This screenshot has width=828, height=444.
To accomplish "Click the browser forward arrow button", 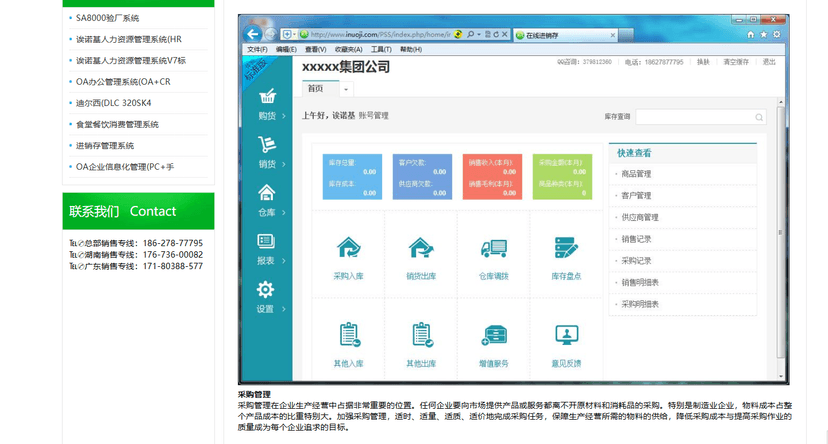I will click(270, 34).
